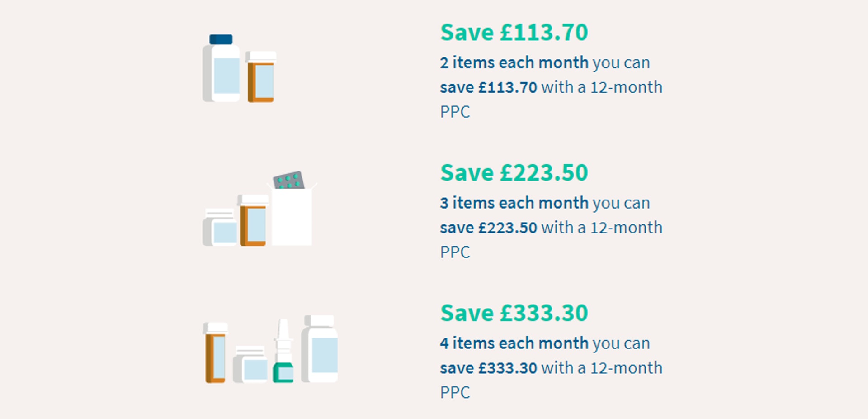Click the orange pill bottle in second row
This screenshot has width=868, height=419.
point(253,220)
